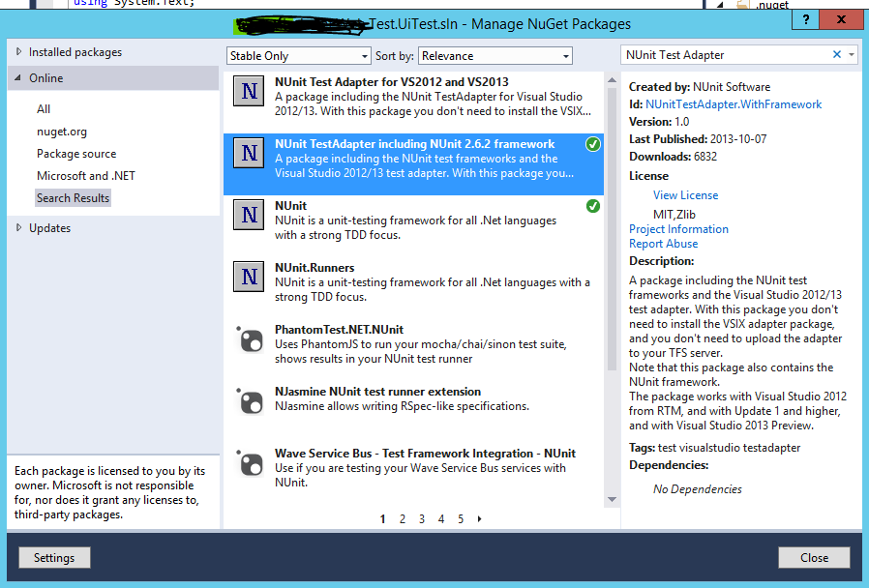Click the NUnit.Runners package icon
Image resolution: width=869 pixels, height=588 pixels.
249,277
